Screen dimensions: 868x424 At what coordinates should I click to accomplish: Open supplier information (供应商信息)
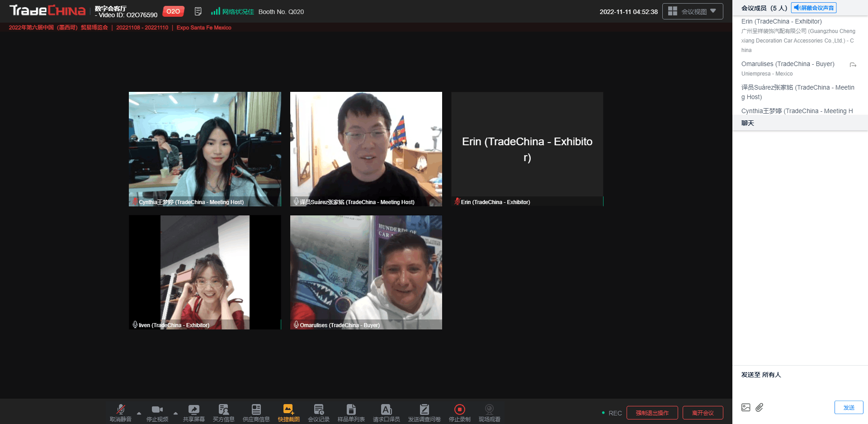coord(256,412)
